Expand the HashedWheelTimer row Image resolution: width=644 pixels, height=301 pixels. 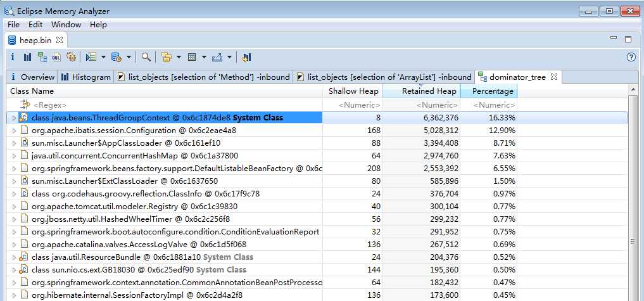click(13, 220)
